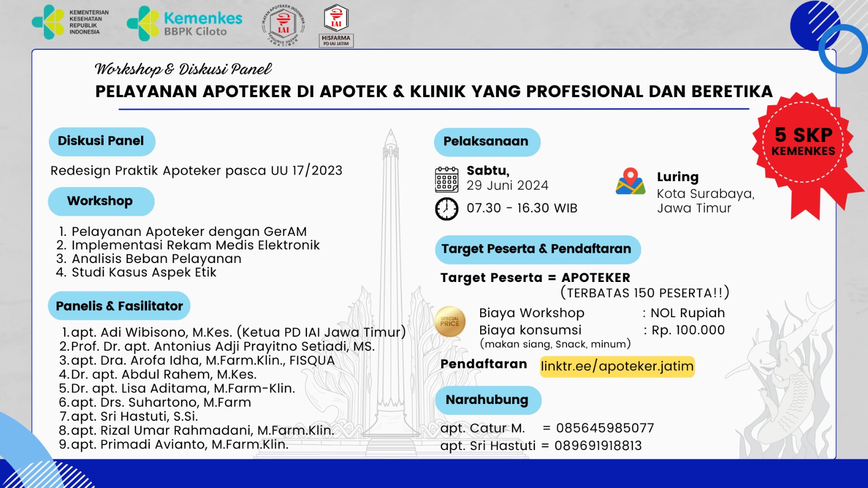This screenshot has height=488, width=868.
Task: Click the Kementerian Kesehatan Republik Indonesia logo
Action: point(71,22)
